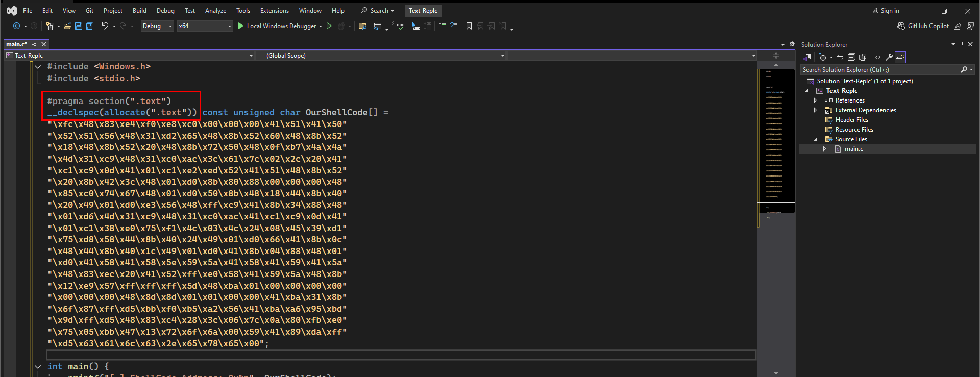The image size is (980, 377).
Task: Click the Save All icon
Action: pyautogui.click(x=90, y=26)
